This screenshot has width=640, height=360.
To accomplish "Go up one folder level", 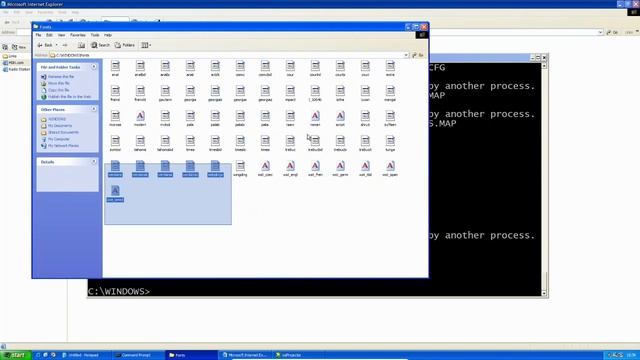I will (81, 45).
